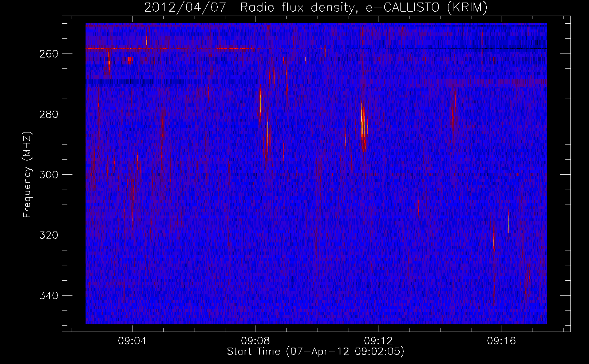Select the 320 frequency tick label
This screenshot has width=589, height=364.
point(49,235)
